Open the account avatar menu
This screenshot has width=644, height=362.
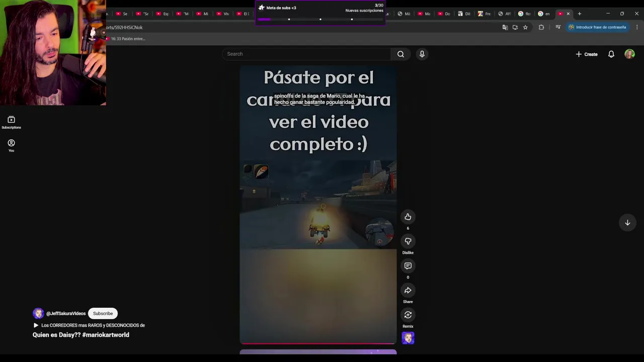(629, 54)
